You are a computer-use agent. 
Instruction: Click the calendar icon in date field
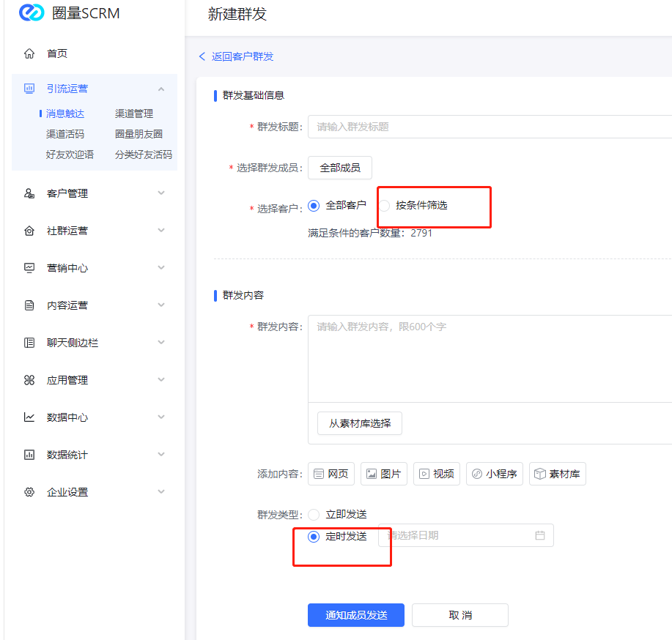click(540, 535)
